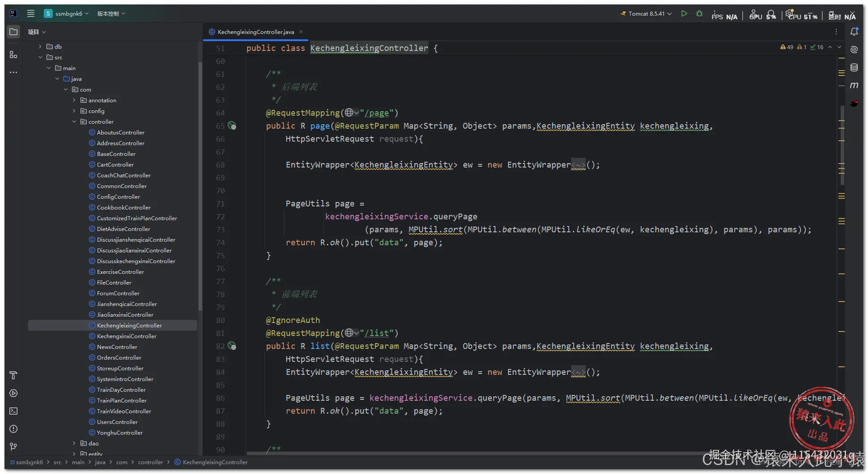Open editor tab options menu

pyautogui.click(x=836, y=32)
